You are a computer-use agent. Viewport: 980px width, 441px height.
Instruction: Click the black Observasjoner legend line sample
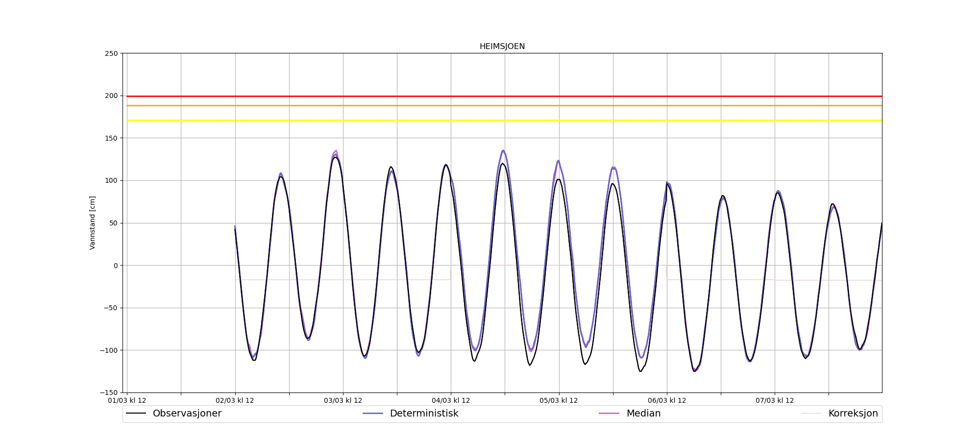pyautogui.click(x=136, y=414)
